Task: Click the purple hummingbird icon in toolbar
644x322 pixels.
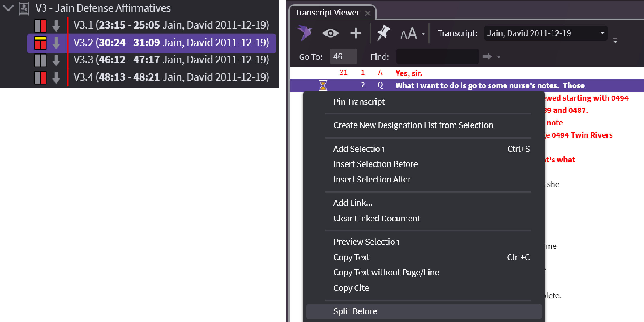Action: pos(304,33)
